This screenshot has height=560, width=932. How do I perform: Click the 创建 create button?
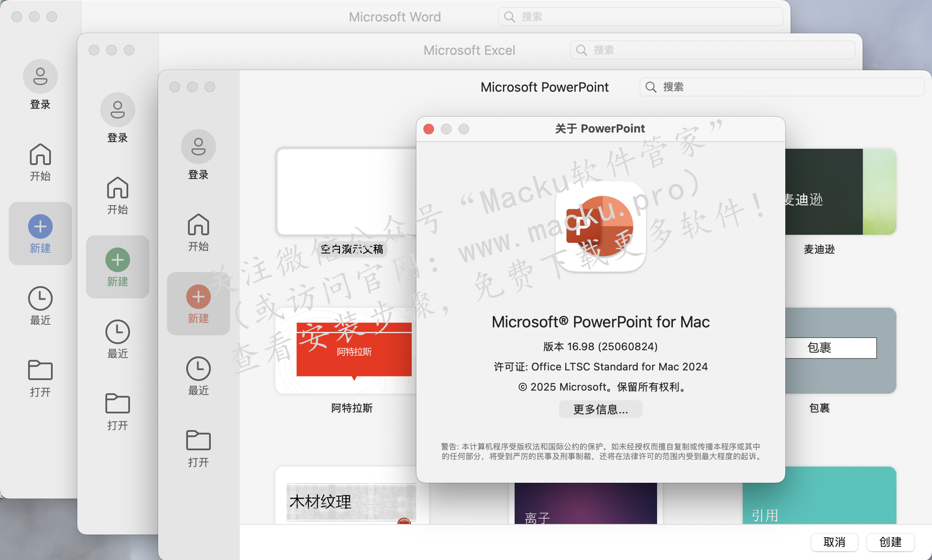pos(890,542)
